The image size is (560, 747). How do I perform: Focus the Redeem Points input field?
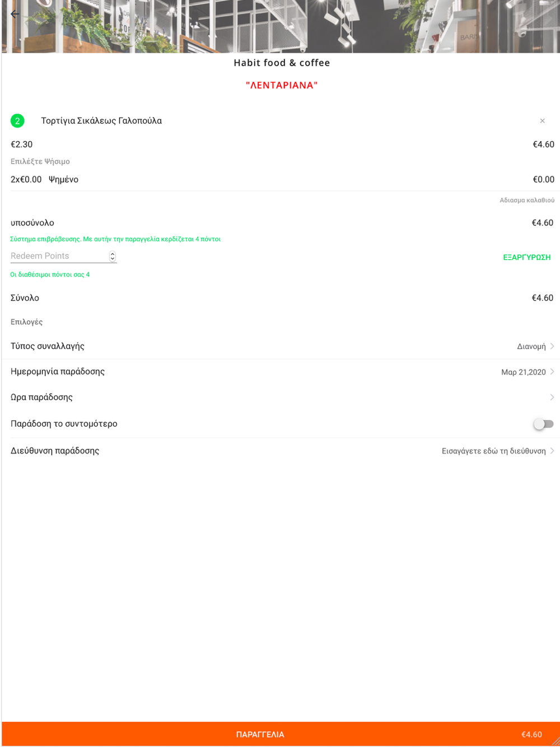pos(59,256)
